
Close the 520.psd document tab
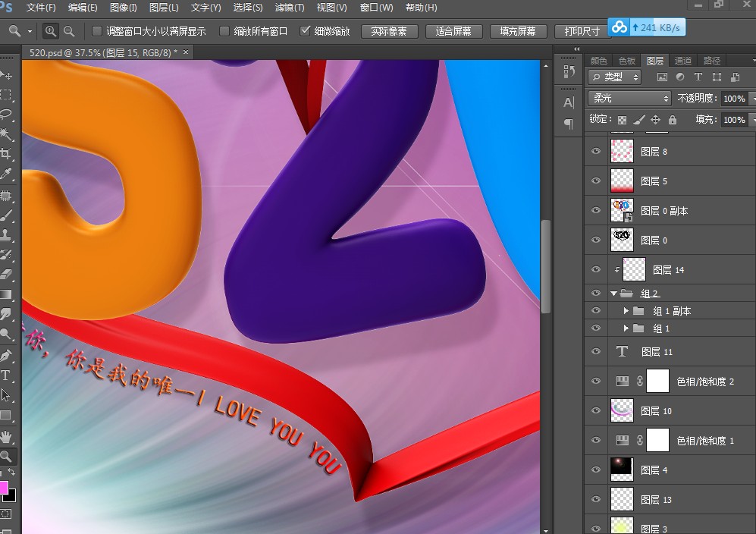(x=186, y=52)
